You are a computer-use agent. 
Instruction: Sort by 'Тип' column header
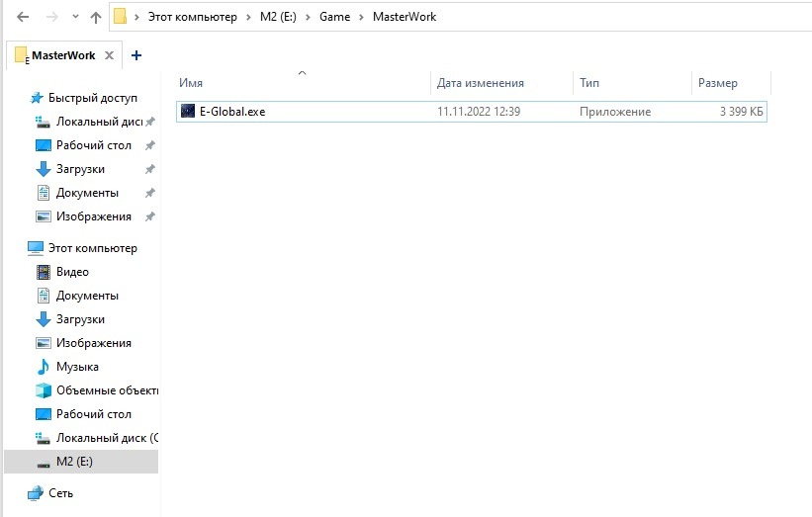(x=589, y=83)
